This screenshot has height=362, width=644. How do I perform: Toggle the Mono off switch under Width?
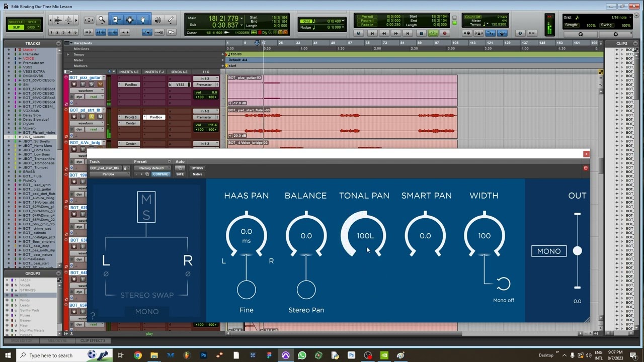pyautogui.click(x=503, y=284)
